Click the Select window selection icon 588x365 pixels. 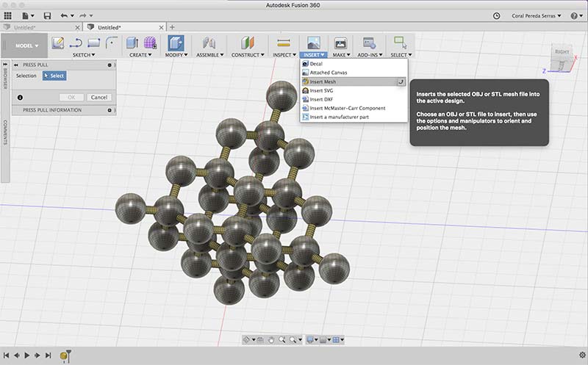400,43
